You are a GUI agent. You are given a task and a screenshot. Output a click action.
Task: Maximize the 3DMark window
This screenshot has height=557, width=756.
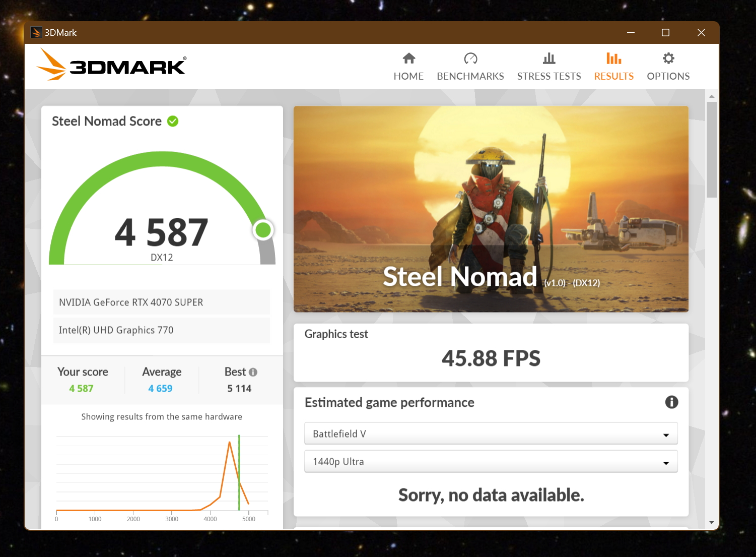tap(665, 33)
